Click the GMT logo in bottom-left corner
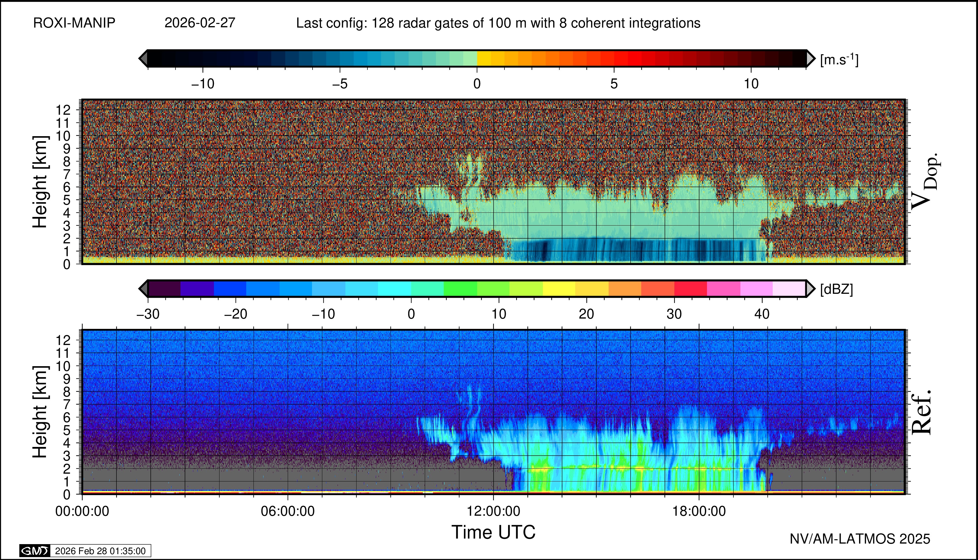Image resolution: width=978 pixels, height=560 pixels. point(35,551)
